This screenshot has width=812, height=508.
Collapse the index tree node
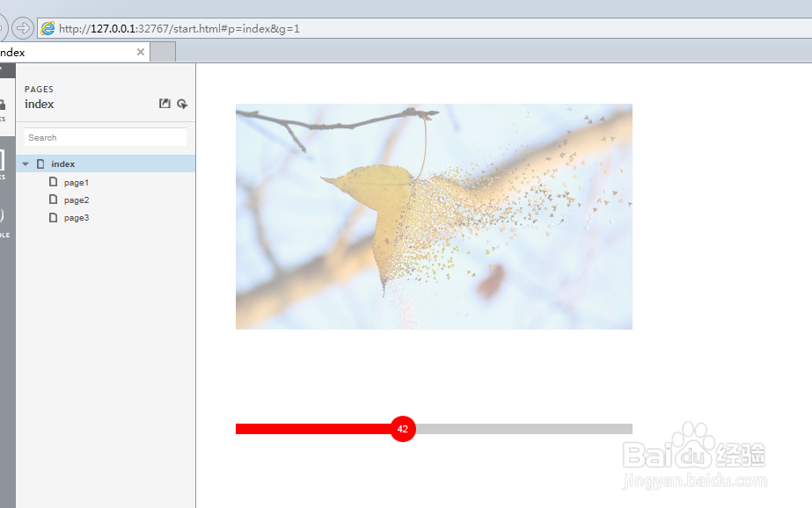click(x=26, y=164)
